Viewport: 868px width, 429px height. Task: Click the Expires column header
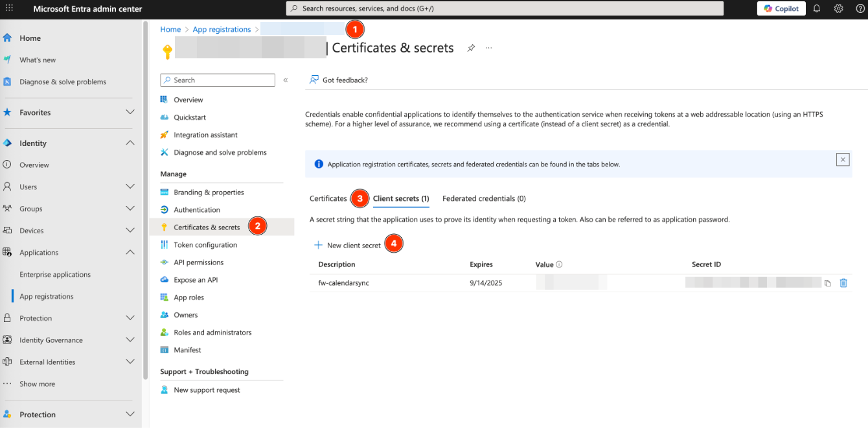tap(481, 264)
